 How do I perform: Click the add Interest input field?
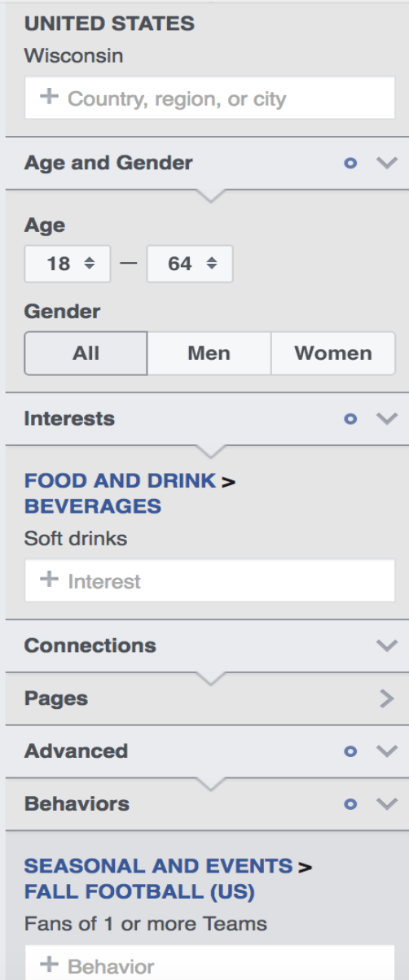pos(210,581)
